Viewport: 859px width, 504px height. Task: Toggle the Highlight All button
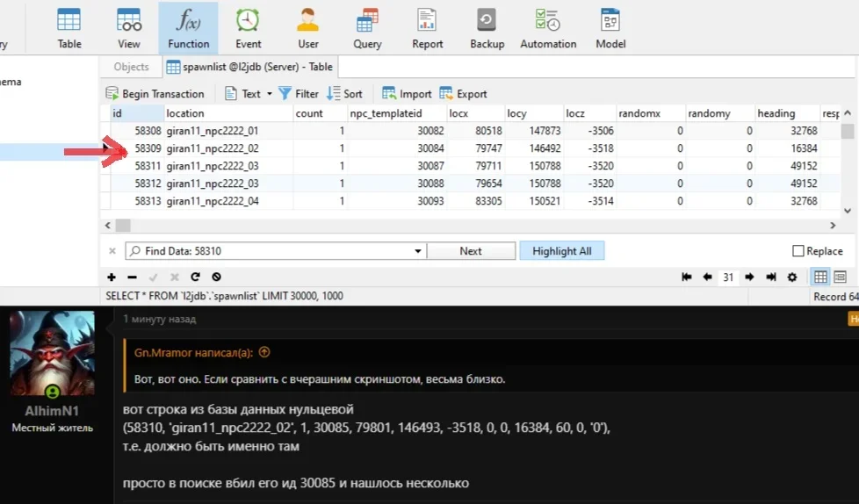tap(562, 251)
